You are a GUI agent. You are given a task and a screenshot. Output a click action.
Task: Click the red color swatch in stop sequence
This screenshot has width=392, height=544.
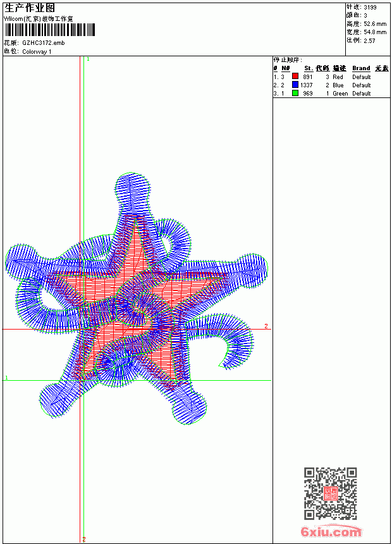295,76
